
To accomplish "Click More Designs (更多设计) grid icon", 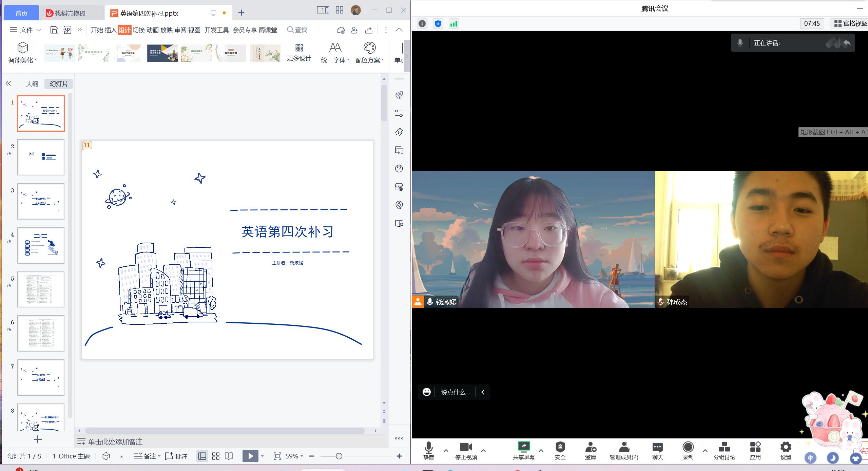I will point(299,53).
